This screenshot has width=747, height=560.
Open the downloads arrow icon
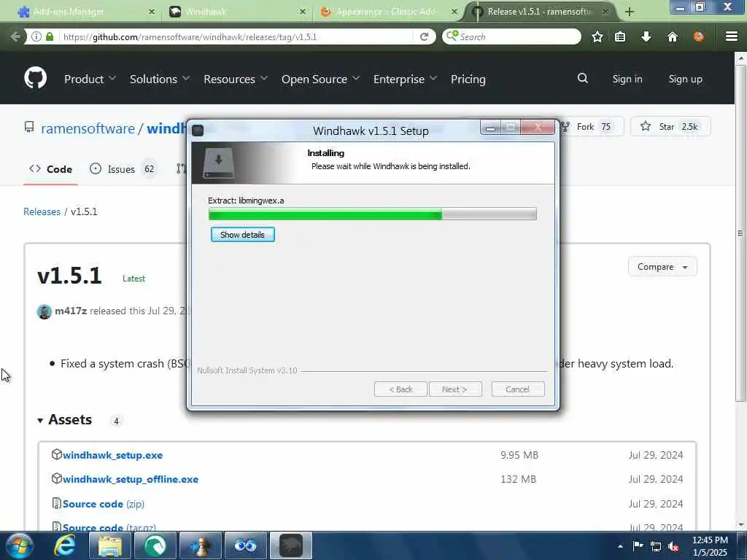pyautogui.click(x=646, y=36)
